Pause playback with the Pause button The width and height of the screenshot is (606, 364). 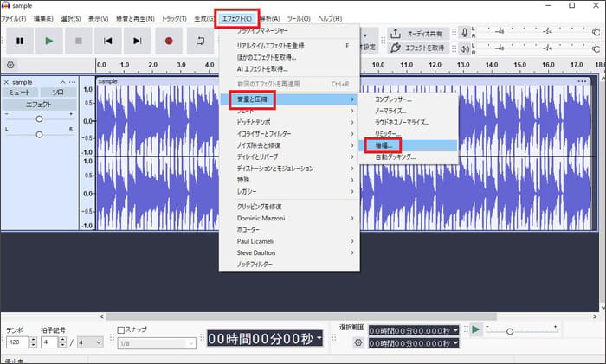click(x=20, y=41)
